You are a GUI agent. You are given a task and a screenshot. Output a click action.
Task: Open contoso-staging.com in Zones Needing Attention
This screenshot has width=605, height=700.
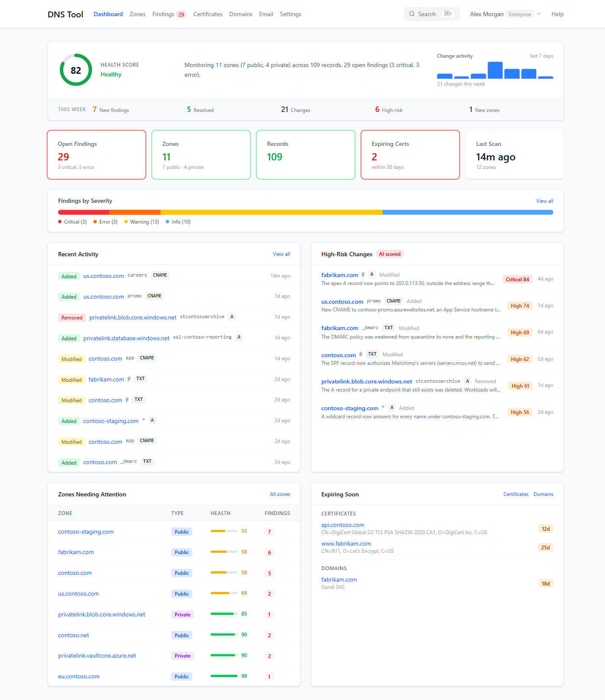point(86,532)
